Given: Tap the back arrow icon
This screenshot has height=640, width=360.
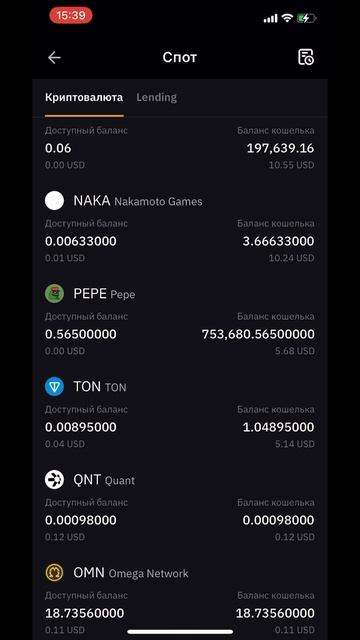Looking at the screenshot, I should 54,58.
